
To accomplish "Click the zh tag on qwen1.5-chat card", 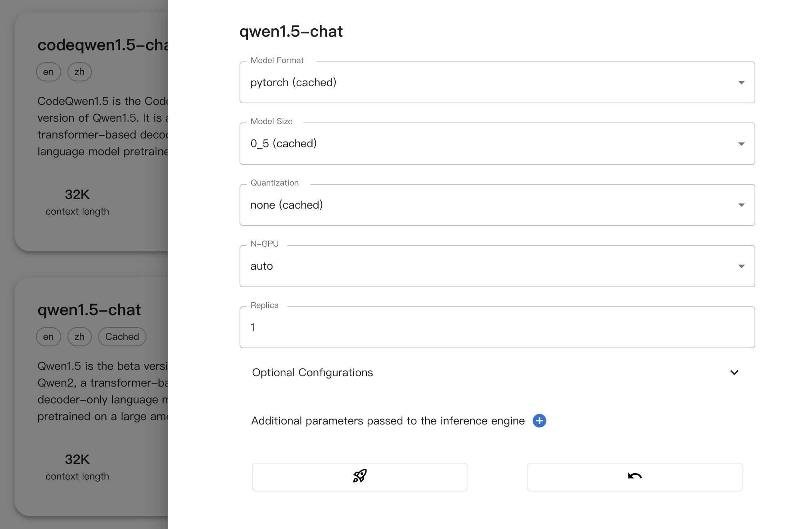I will pos(79,337).
